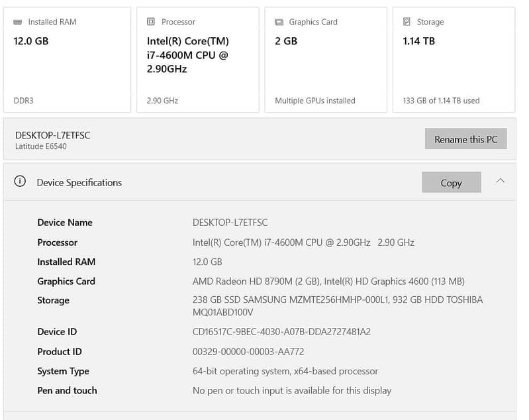
Task: Click the 'Graphics Card' label in specifications
Action: pyautogui.click(x=66, y=282)
